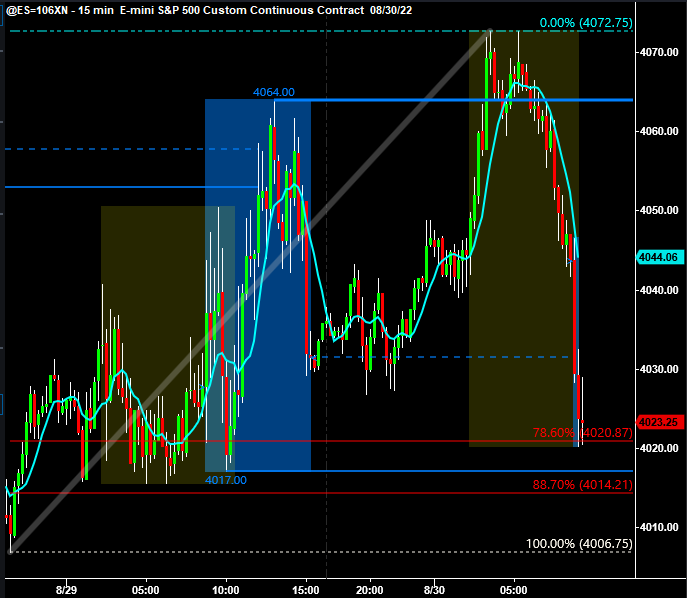Select the 88.70% (4014.21) retracement label

click(x=582, y=485)
